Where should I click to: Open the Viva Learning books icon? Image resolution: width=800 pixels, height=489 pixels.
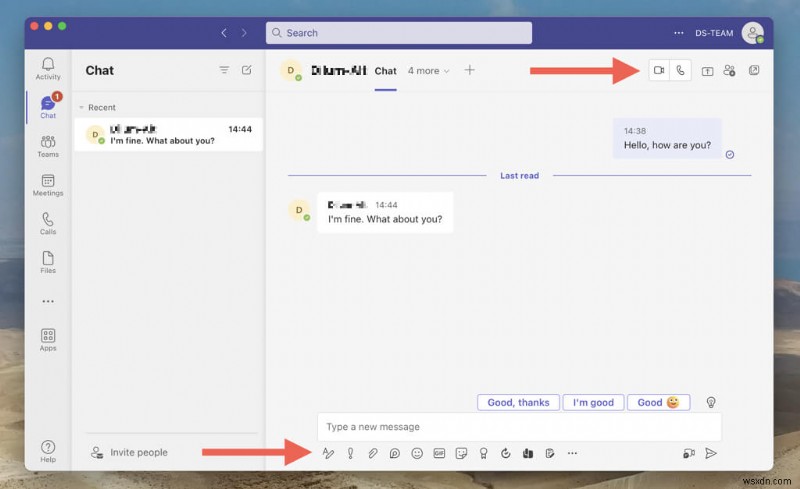[x=528, y=453]
